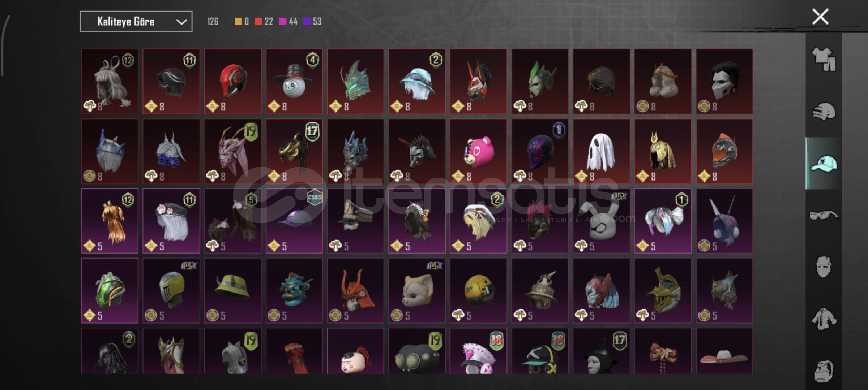Click the pink rarity swatch showing 44
868x390 pixels.
pyautogui.click(x=283, y=22)
